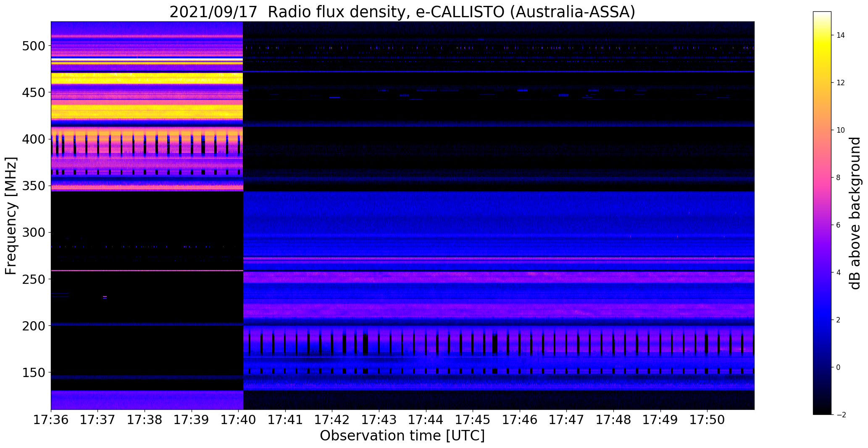Image resolution: width=868 pixels, height=448 pixels.
Task: Click the colorbar tick label 10
Action: (x=841, y=130)
